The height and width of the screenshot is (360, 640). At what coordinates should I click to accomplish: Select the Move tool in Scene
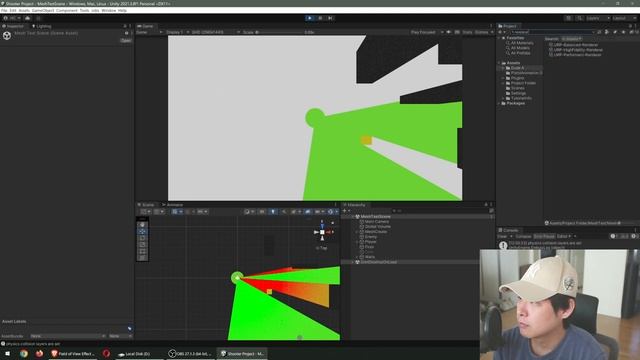(x=142, y=231)
